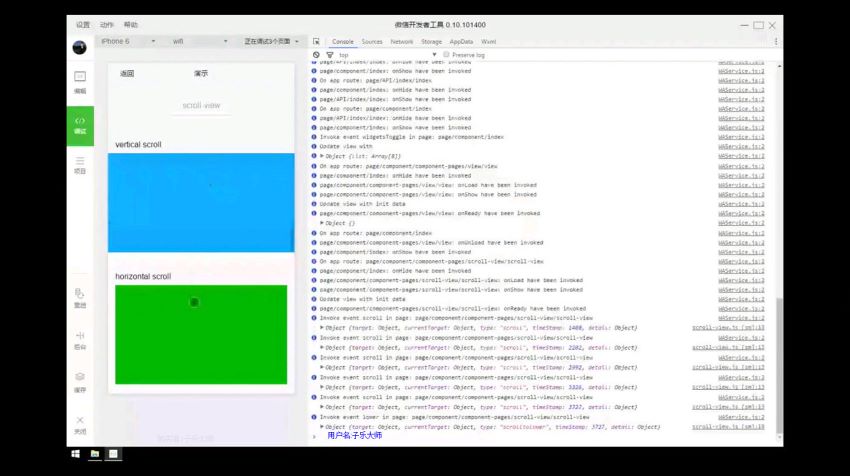Select the 'Invoke event widgetsToggle' log line
The height and width of the screenshot is (476, 850).
[411, 137]
